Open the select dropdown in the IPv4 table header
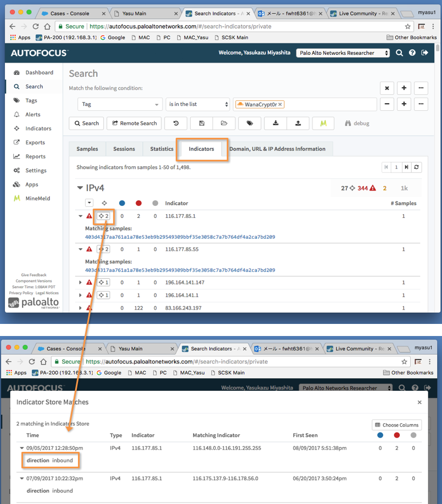Viewport: 442px width, 504px height. [x=89, y=203]
